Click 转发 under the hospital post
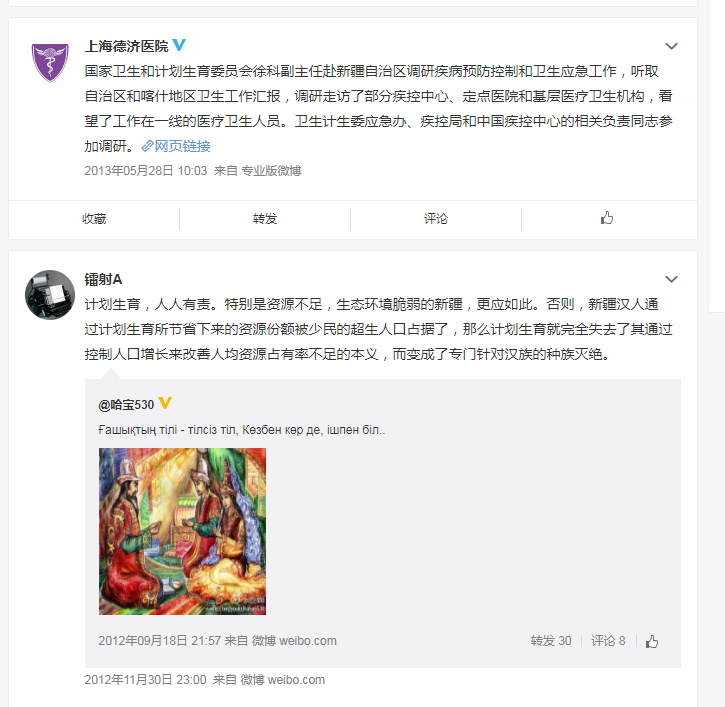This screenshot has width=725, height=707. [265, 219]
